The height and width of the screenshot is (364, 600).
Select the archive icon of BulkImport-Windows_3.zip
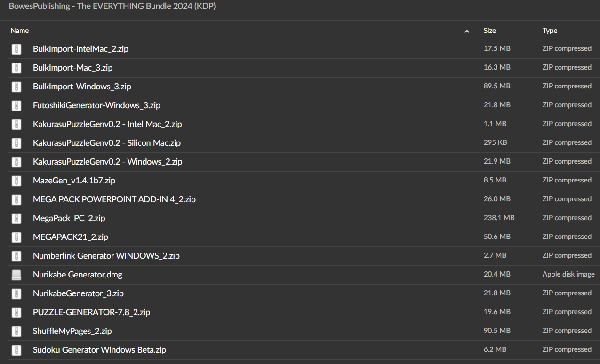coord(16,87)
